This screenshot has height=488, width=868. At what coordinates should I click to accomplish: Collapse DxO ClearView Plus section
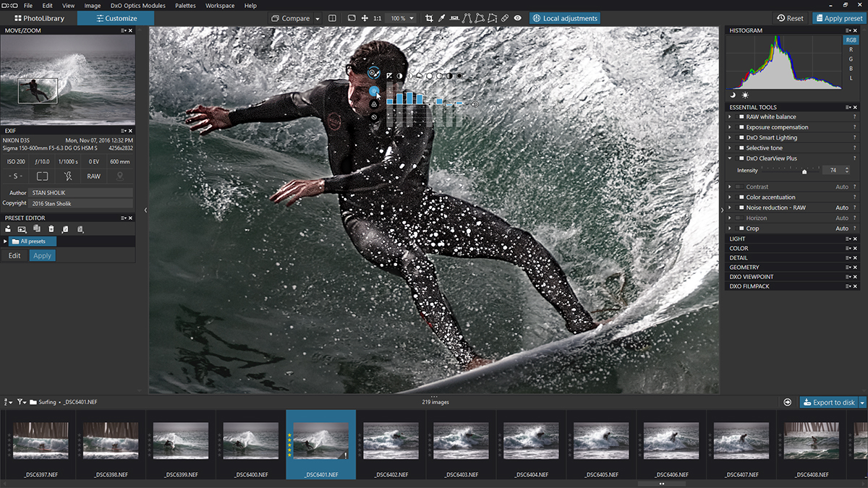point(731,158)
